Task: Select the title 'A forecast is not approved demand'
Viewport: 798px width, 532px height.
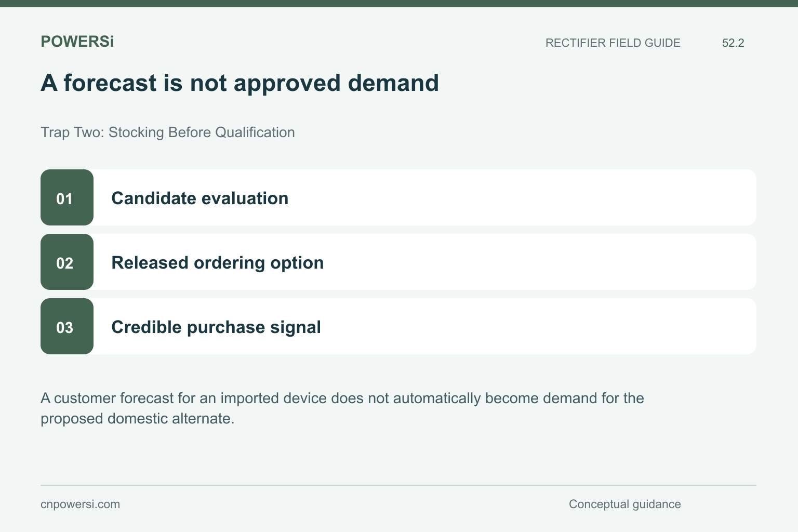Action: [x=240, y=83]
